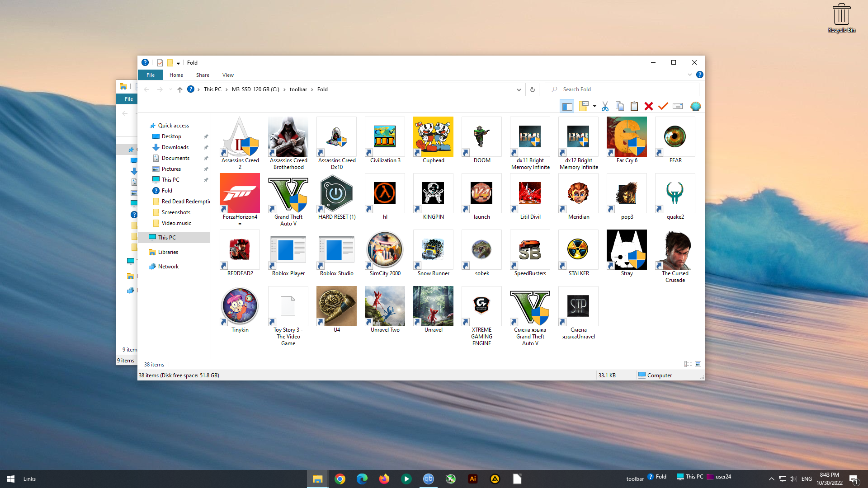Click the Email envelope toolbar icon
Image resolution: width=868 pixels, height=488 pixels.
[678, 107]
